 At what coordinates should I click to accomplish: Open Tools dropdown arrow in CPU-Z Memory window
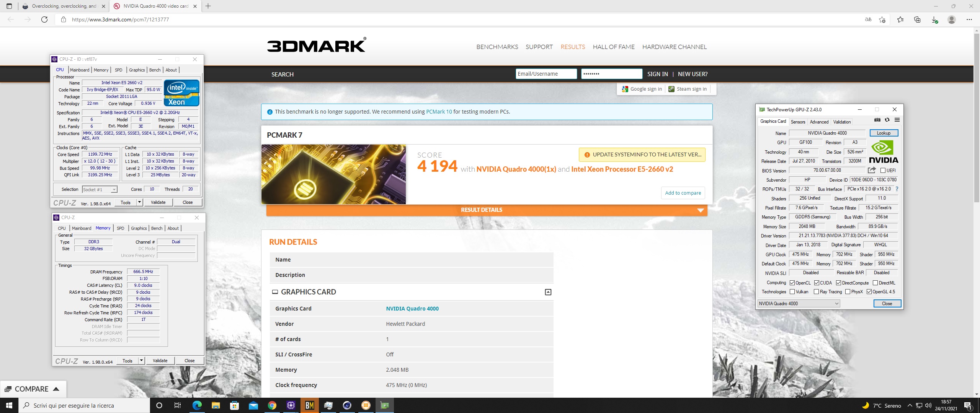[142, 361]
